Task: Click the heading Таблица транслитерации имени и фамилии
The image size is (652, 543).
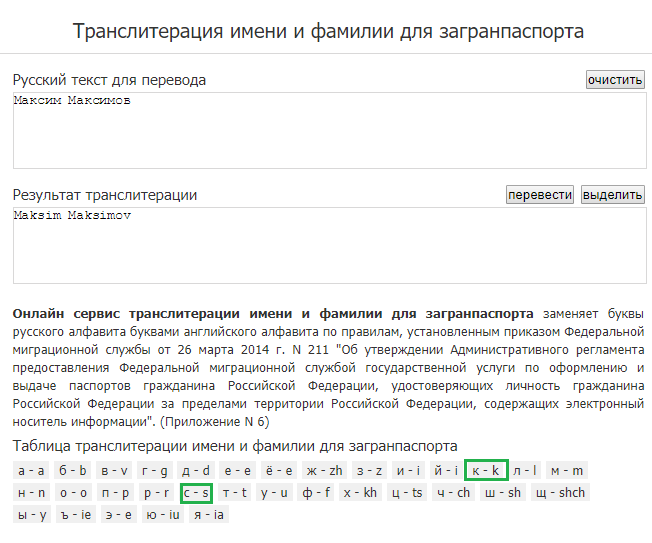Action: (x=235, y=446)
